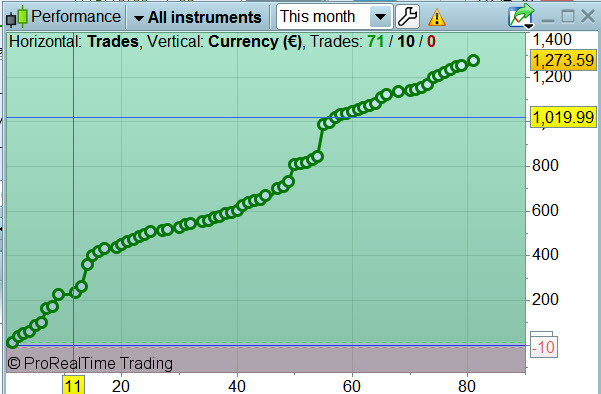Select the yellow trade 11 axis marker
The height and width of the screenshot is (394, 601).
coord(73,385)
